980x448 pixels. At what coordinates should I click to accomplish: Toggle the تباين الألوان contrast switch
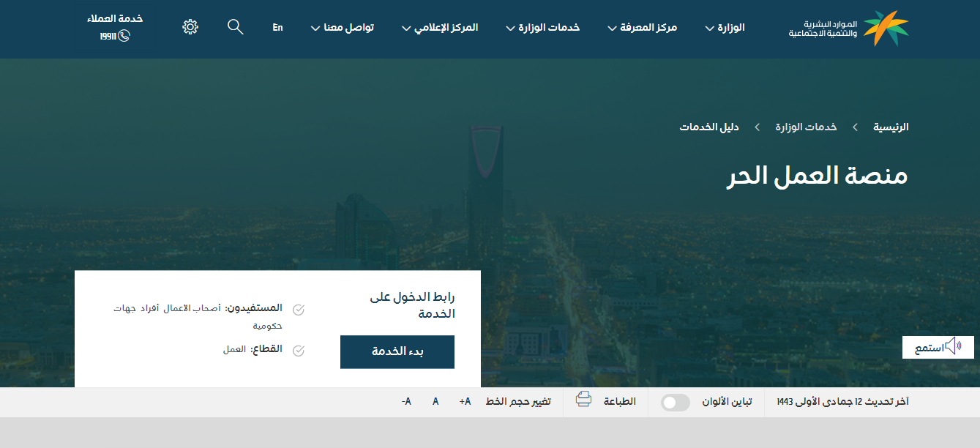tap(676, 403)
